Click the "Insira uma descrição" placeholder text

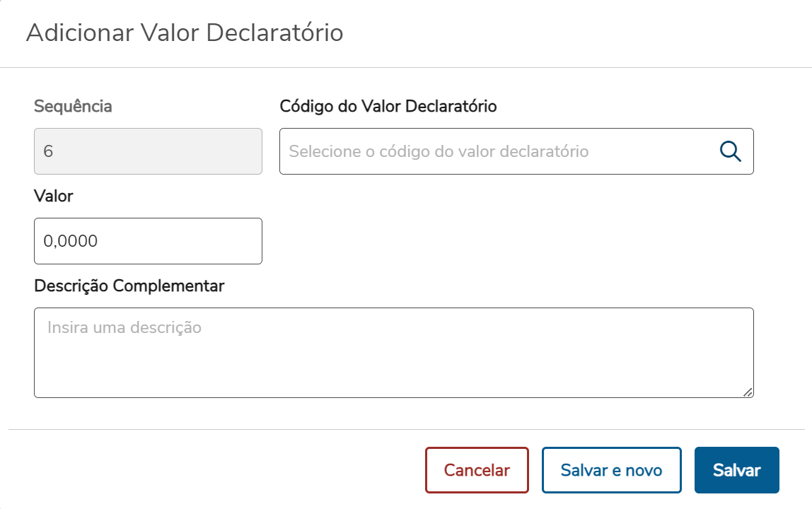[x=124, y=328]
